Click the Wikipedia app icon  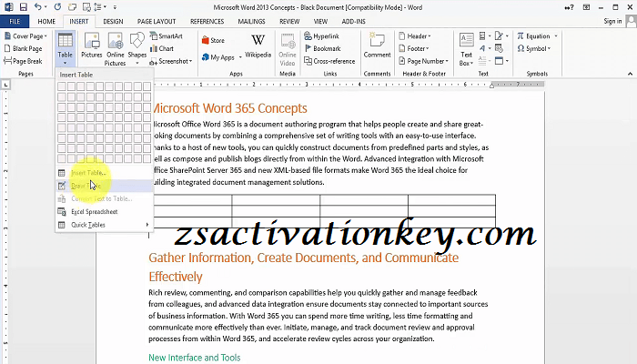258,45
